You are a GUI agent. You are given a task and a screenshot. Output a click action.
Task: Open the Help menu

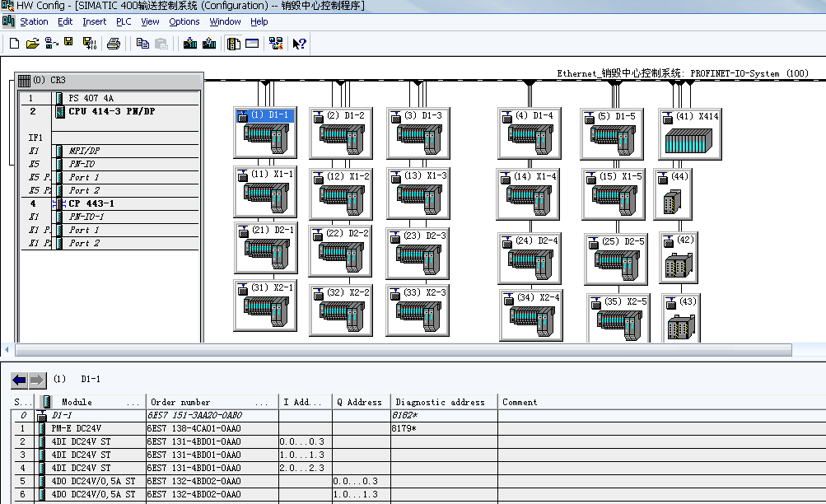(259, 21)
